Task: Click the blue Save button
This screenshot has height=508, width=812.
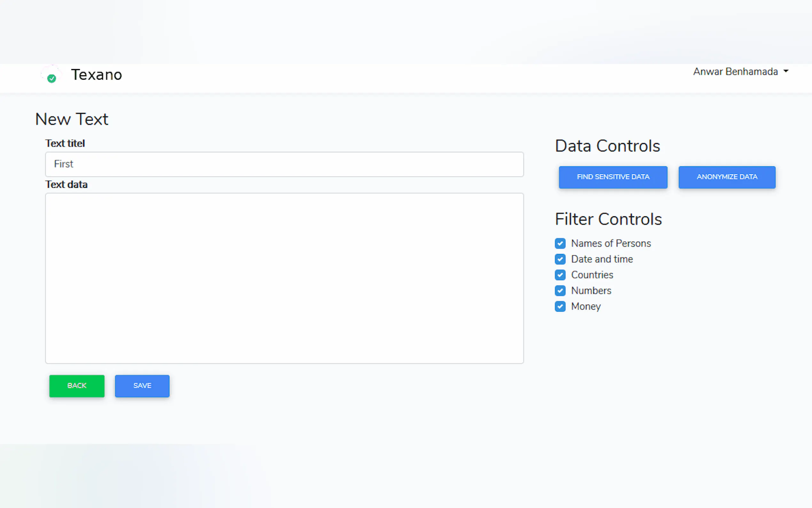Action: tap(142, 386)
